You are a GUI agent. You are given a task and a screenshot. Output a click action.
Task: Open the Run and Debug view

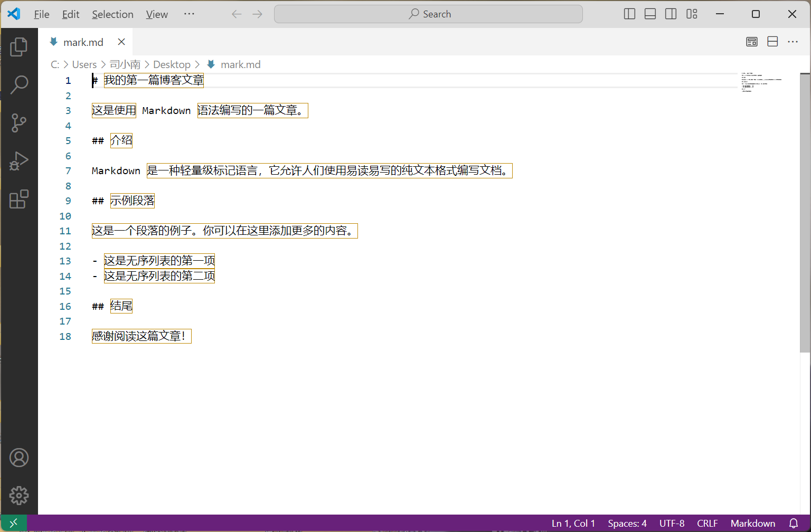click(19, 161)
